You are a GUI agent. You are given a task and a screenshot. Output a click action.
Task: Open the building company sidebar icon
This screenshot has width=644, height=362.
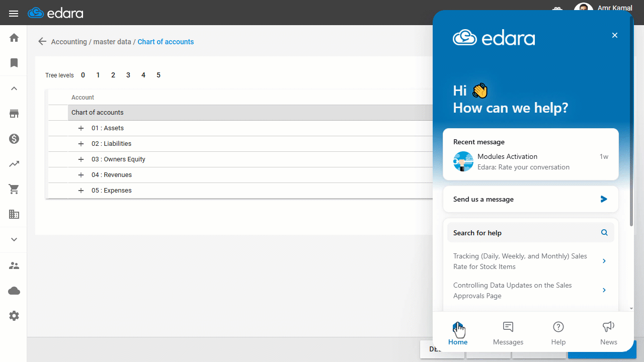14,214
